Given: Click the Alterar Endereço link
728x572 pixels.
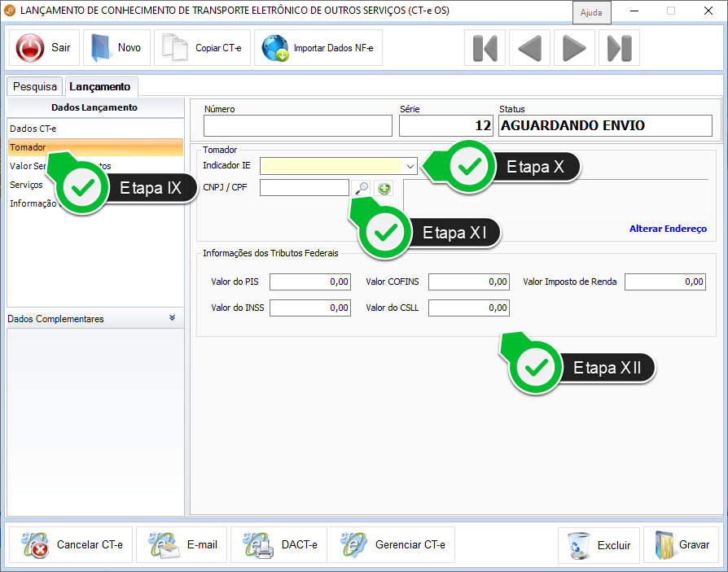Looking at the screenshot, I should click(667, 229).
